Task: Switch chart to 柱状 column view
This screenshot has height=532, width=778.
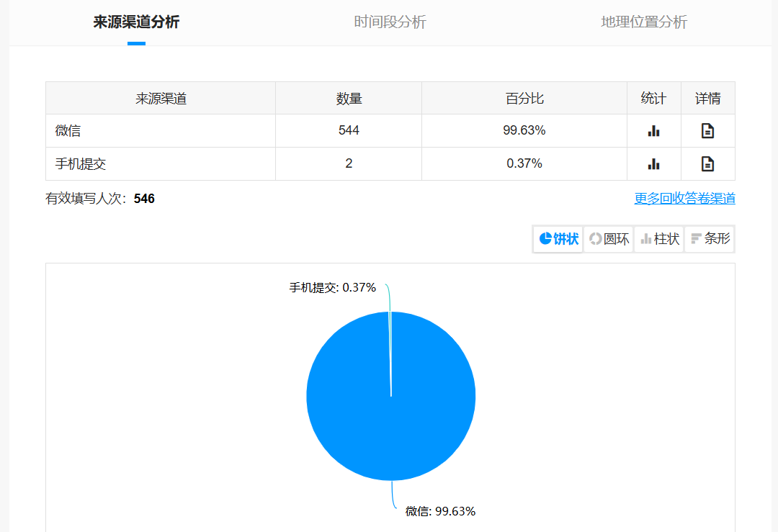Action: [x=659, y=239]
